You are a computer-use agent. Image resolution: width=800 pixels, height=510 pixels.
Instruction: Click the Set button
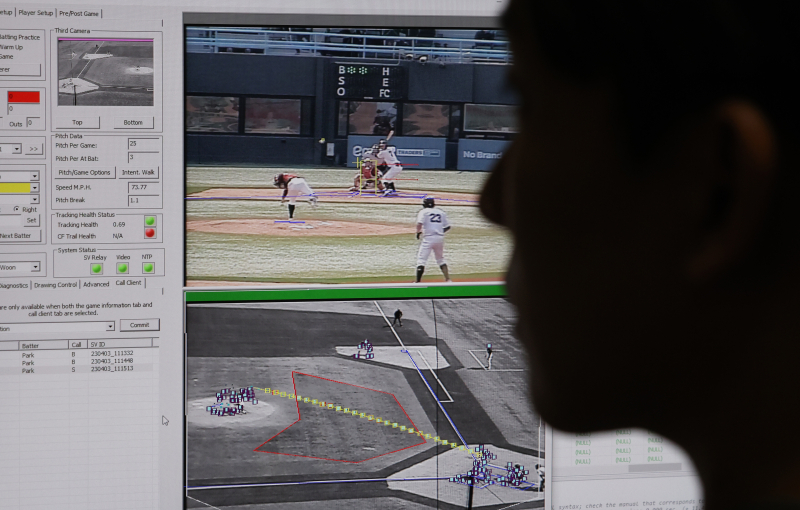tap(32, 220)
